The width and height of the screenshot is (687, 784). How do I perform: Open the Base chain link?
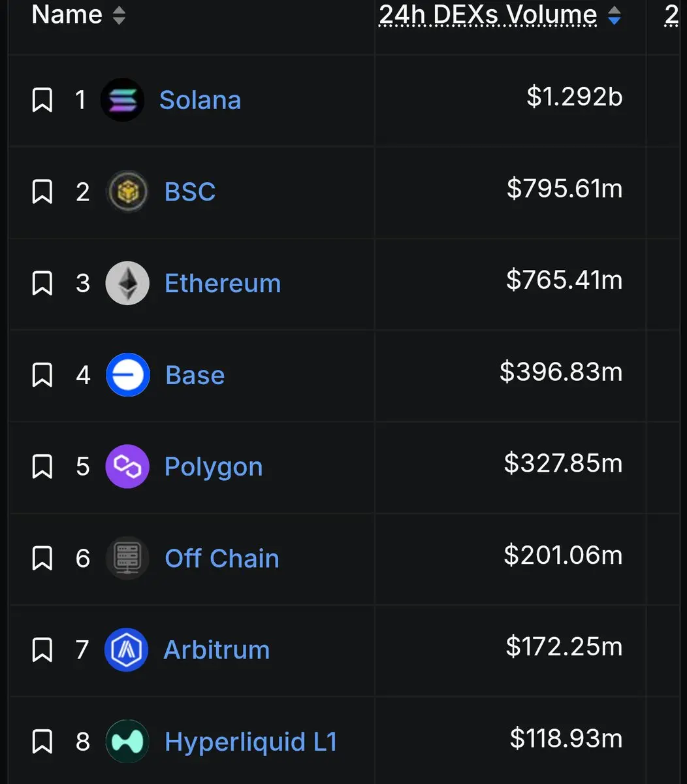point(195,375)
